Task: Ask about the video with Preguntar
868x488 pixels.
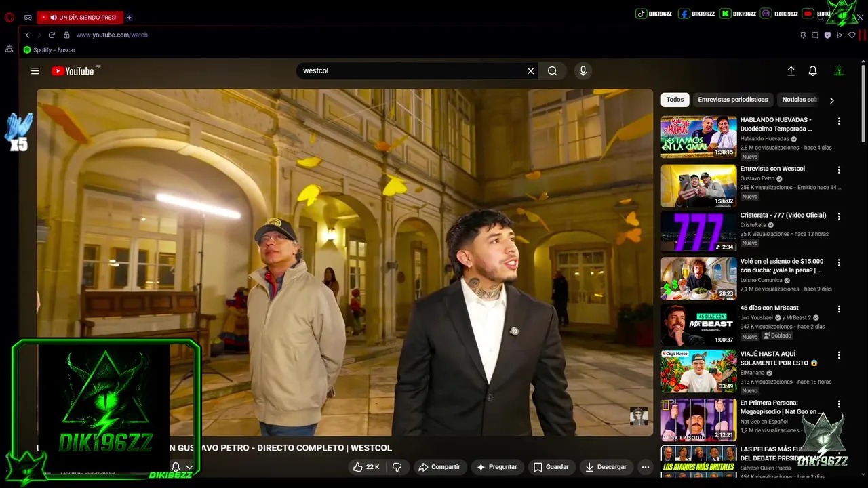Action: pyautogui.click(x=497, y=467)
